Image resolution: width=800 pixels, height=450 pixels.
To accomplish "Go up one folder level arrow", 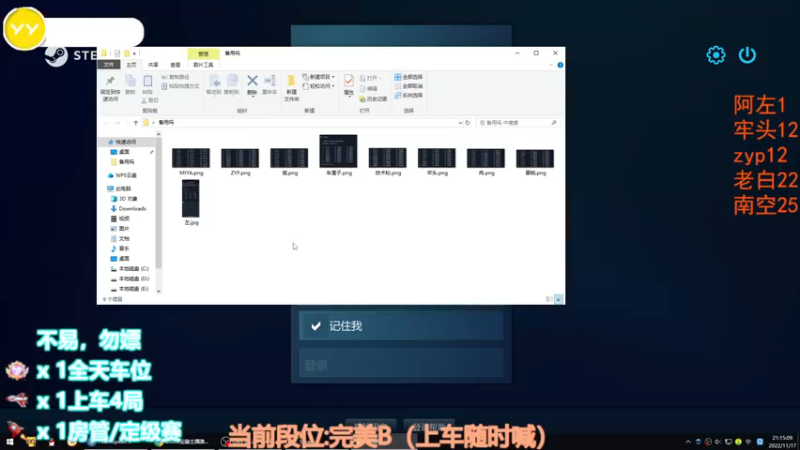I will click(x=136, y=122).
